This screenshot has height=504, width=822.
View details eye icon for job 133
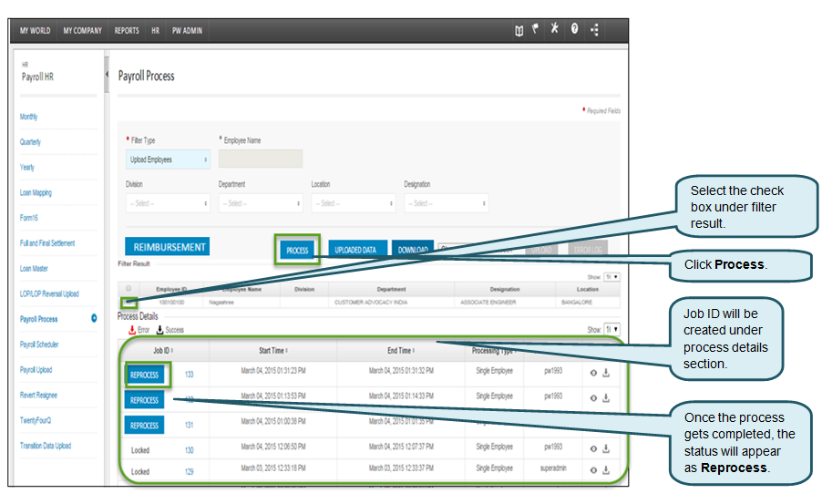[x=592, y=372]
